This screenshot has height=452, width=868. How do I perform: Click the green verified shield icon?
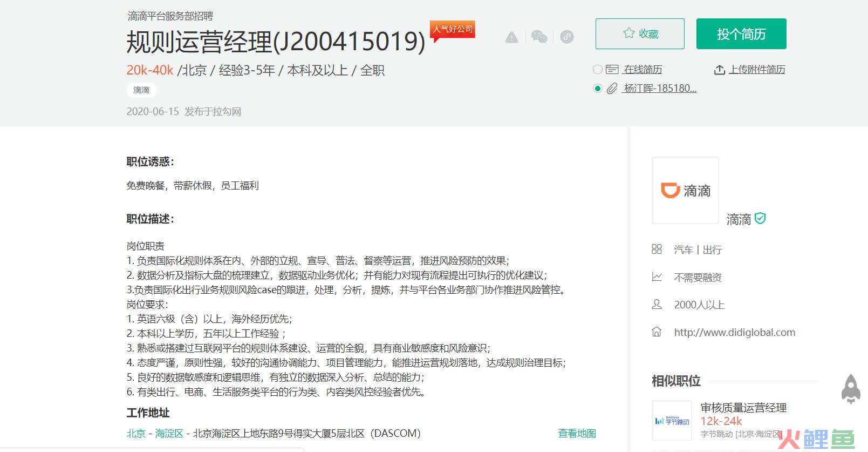coord(760,218)
